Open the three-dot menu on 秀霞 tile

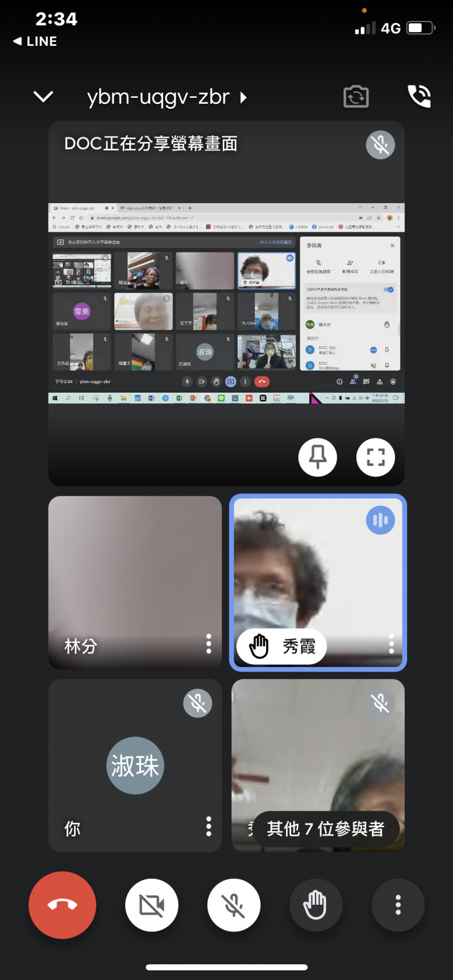pos(391,644)
